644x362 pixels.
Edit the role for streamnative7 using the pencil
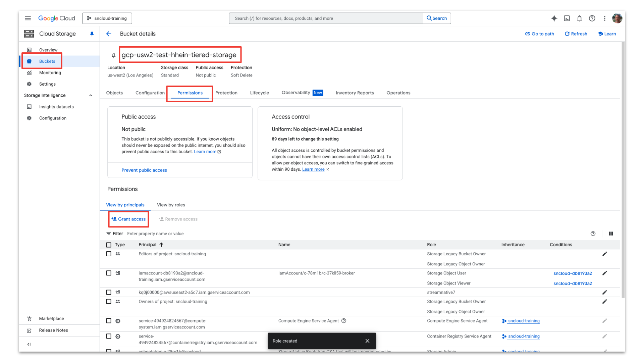(x=605, y=292)
